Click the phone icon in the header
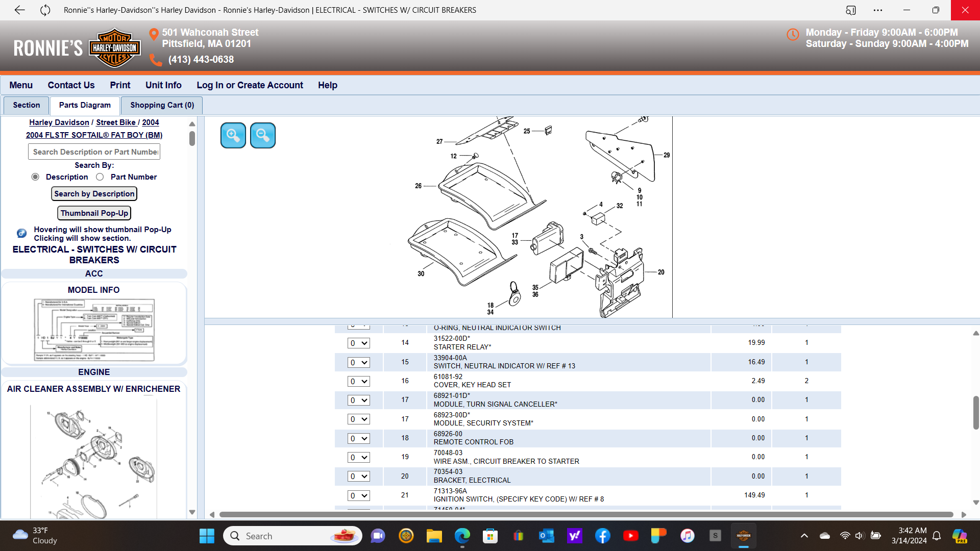 pos(156,60)
